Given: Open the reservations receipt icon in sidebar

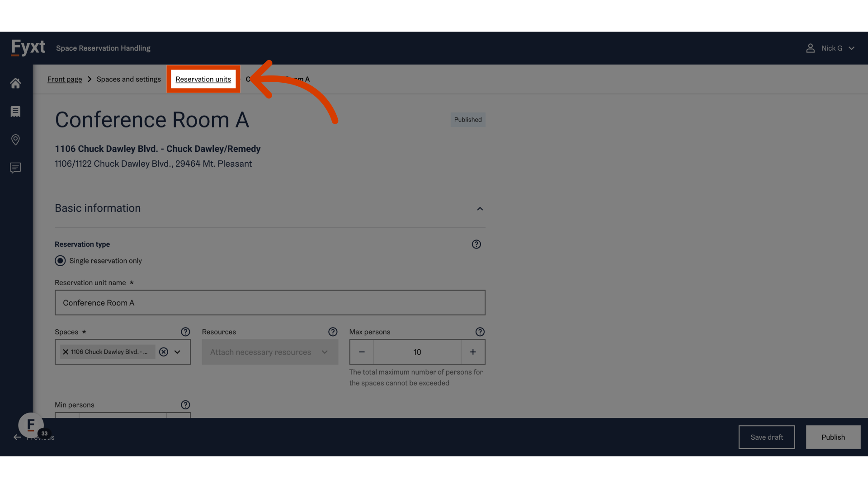Looking at the screenshot, I should [15, 111].
